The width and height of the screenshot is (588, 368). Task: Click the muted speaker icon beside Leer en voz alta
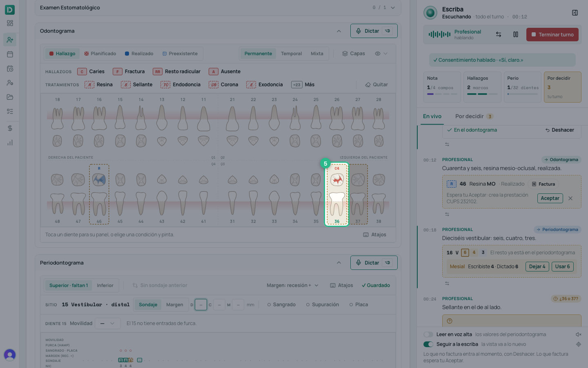point(579,334)
